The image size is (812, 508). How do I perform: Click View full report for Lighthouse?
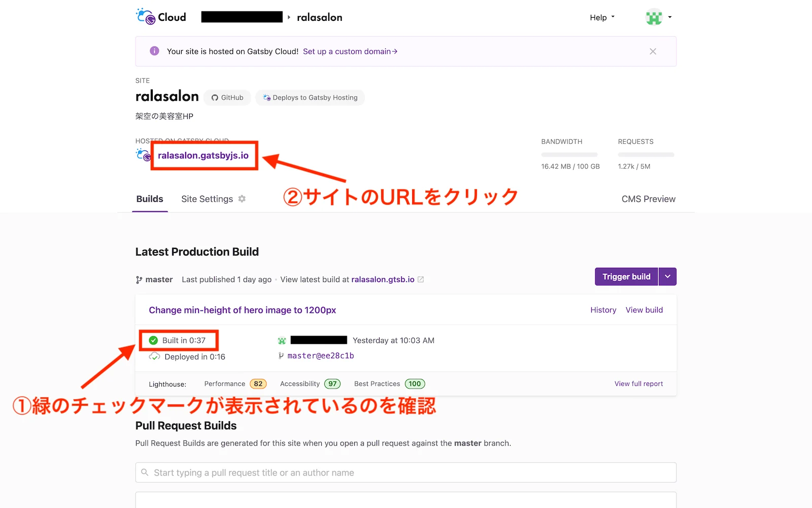(x=638, y=384)
